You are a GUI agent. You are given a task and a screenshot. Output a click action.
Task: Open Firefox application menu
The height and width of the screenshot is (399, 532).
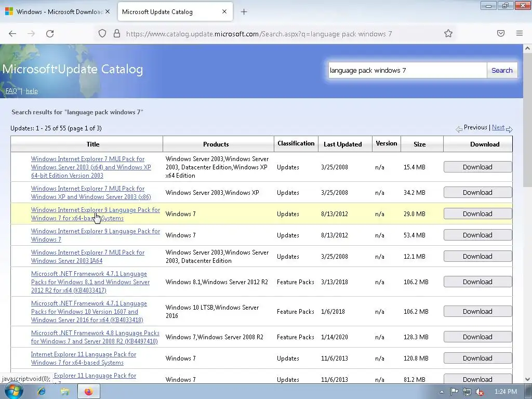click(520, 33)
